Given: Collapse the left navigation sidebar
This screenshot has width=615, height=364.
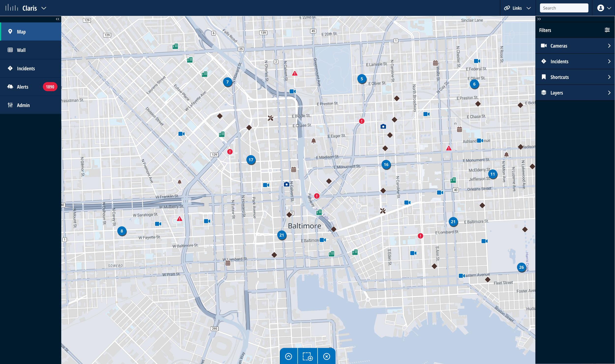Looking at the screenshot, I should [57, 19].
